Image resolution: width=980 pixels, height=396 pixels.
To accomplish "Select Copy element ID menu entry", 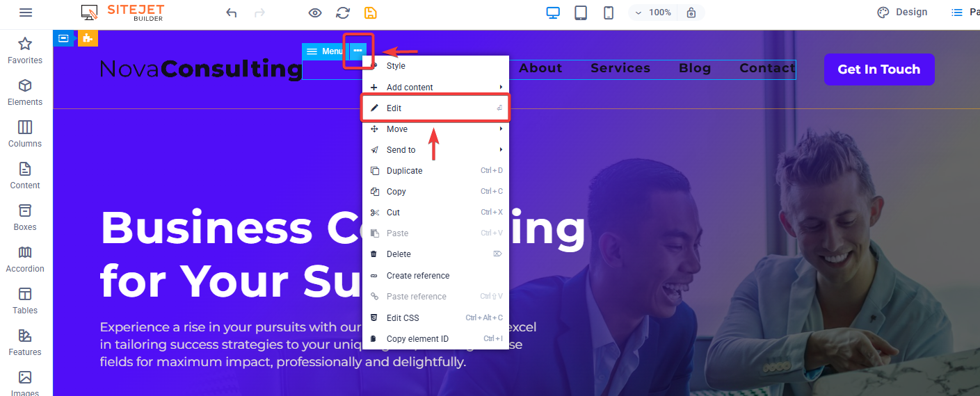I will pos(435,339).
